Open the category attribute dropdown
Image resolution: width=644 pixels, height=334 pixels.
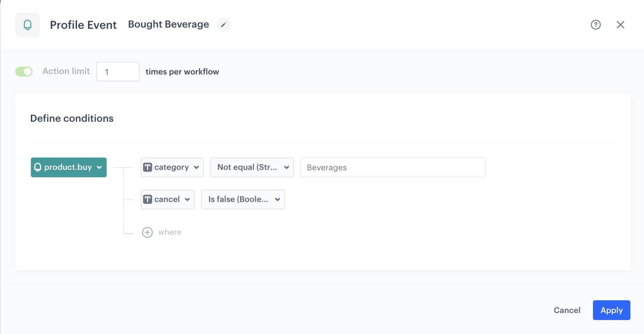196,167
